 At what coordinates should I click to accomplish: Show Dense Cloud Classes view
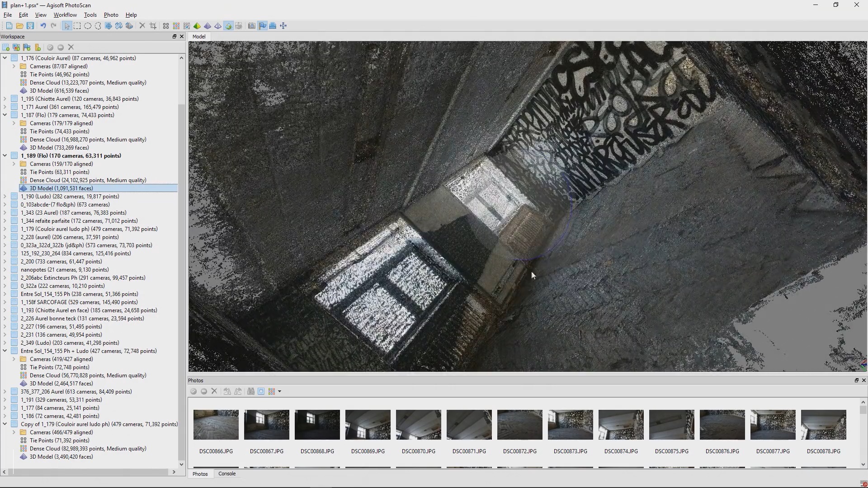pyautogui.click(x=187, y=26)
